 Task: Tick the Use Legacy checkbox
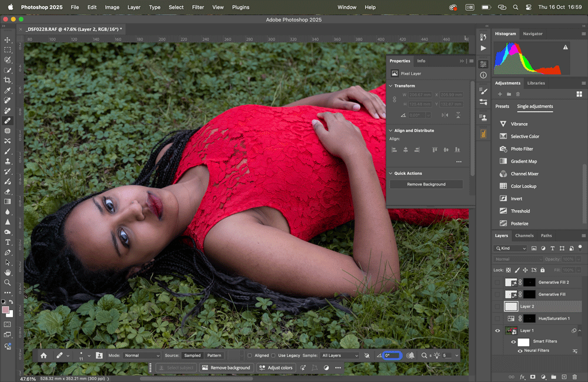pyautogui.click(x=273, y=356)
